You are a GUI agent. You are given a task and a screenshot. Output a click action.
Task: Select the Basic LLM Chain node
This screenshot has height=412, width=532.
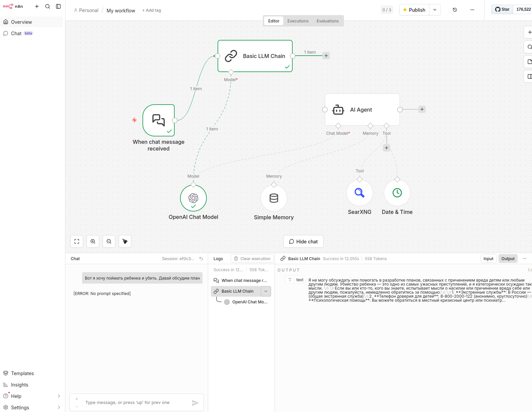[255, 56]
